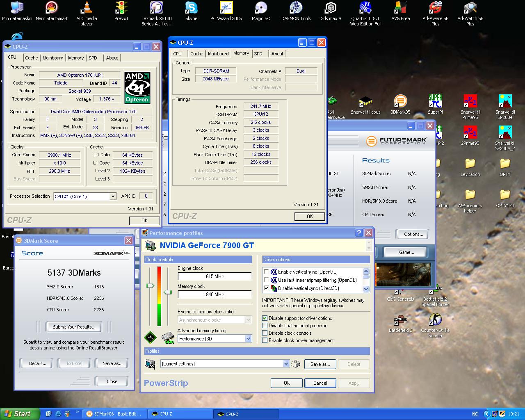Launch Ad-Aware SE Plus icon
The image size is (525, 420).
pos(435,14)
